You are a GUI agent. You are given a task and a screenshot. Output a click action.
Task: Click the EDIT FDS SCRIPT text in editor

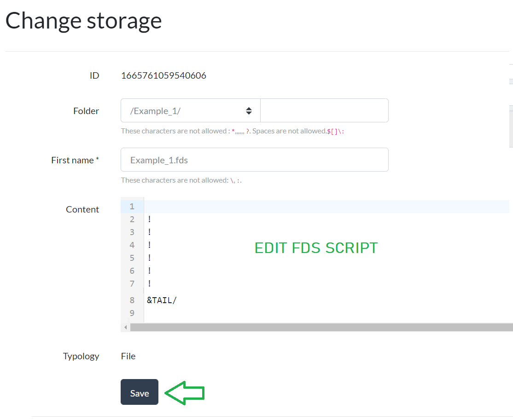point(316,248)
